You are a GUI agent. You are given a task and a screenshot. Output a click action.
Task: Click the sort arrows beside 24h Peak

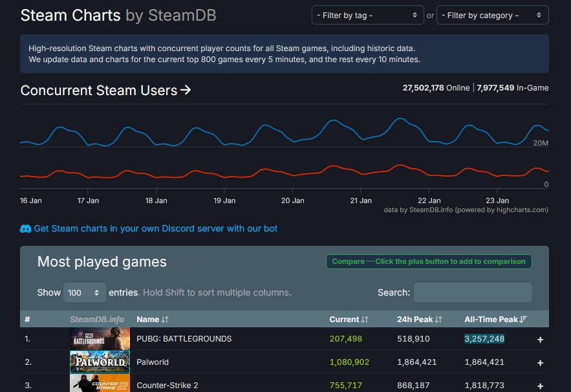[x=438, y=320]
